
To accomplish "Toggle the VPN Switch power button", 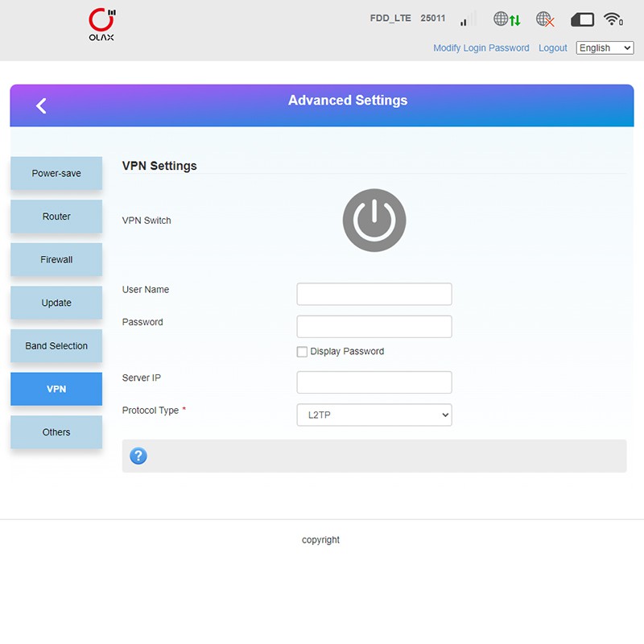I will pyautogui.click(x=374, y=221).
